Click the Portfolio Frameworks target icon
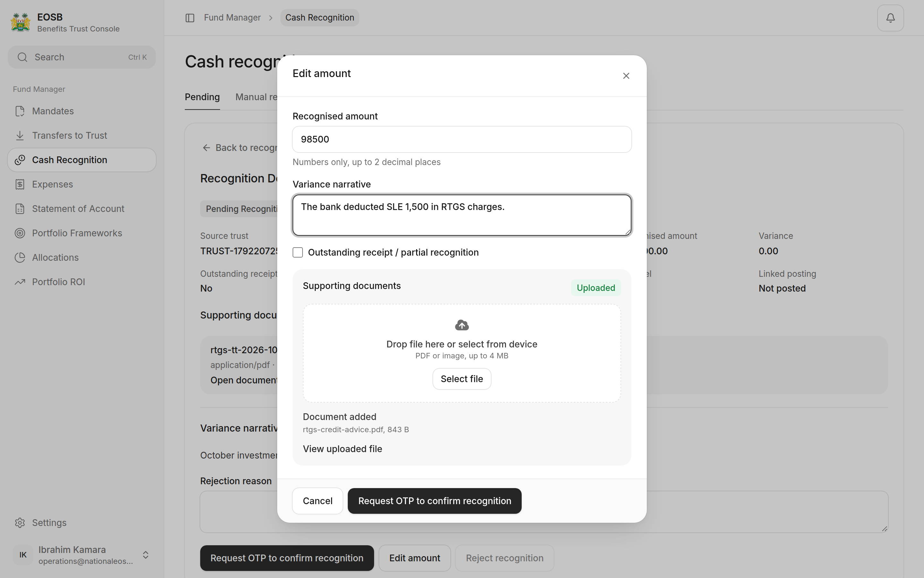 [20, 233]
